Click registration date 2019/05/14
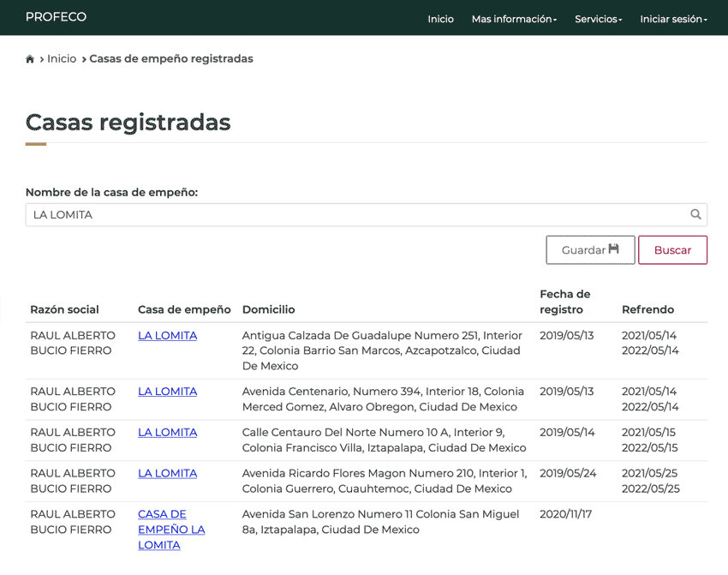Image resolution: width=728 pixels, height=575 pixels. [x=567, y=432]
